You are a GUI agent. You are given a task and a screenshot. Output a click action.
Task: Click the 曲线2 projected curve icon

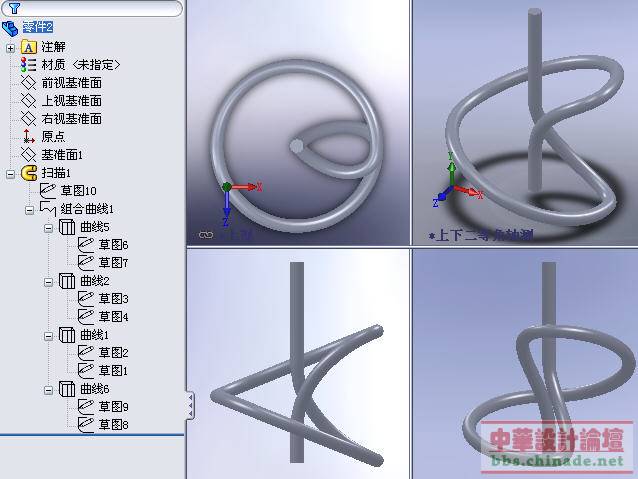[67, 280]
